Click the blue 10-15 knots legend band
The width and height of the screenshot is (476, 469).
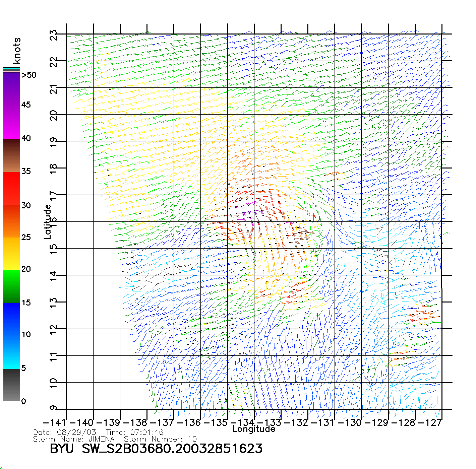click(x=12, y=319)
